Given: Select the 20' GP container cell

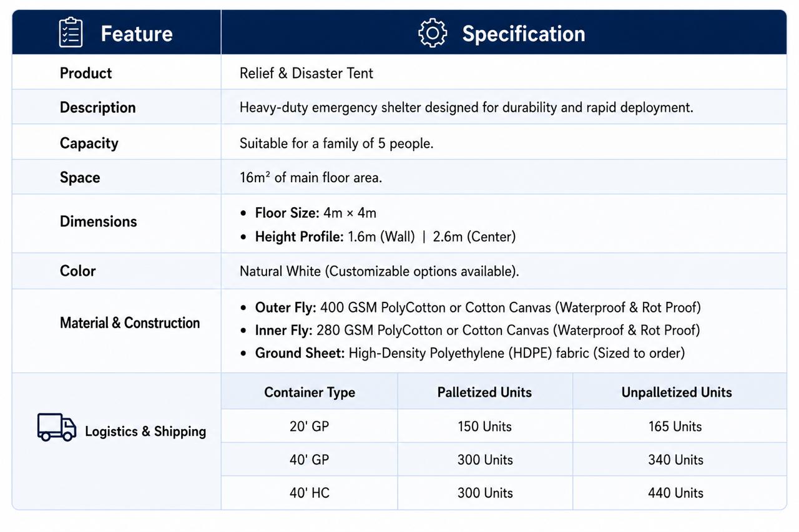Looking at the screenshot, I should tap(310, 427).
